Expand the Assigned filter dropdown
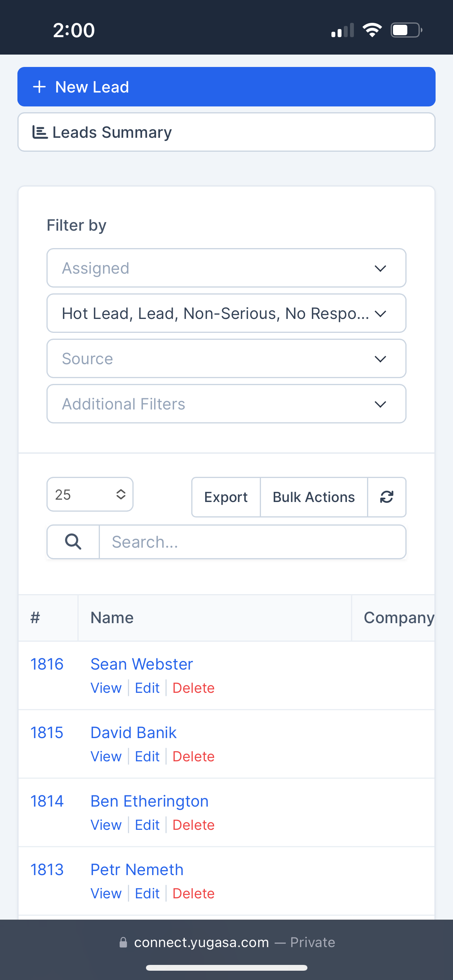The image size is (453, 980). point(226,268)
